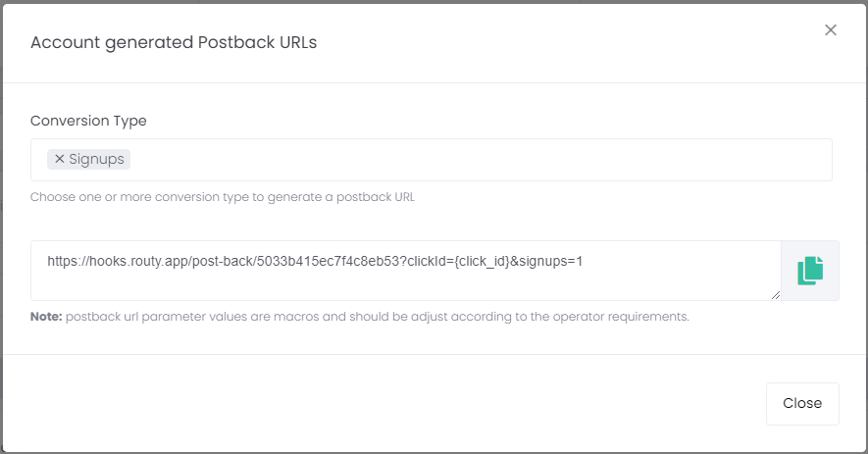This screenshot has width=868, height=454.
Task: Select the Signups conversion type chip
Action: point(88,159)
